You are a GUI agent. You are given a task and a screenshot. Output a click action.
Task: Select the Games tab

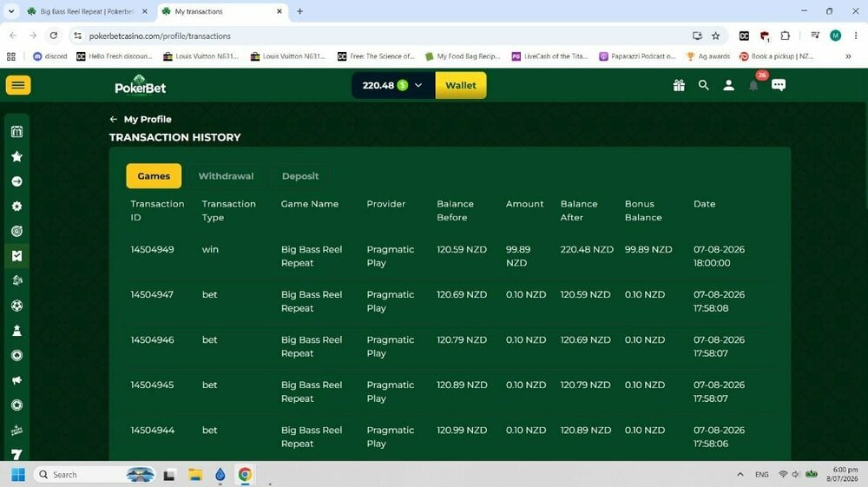[x=154, y=176]
